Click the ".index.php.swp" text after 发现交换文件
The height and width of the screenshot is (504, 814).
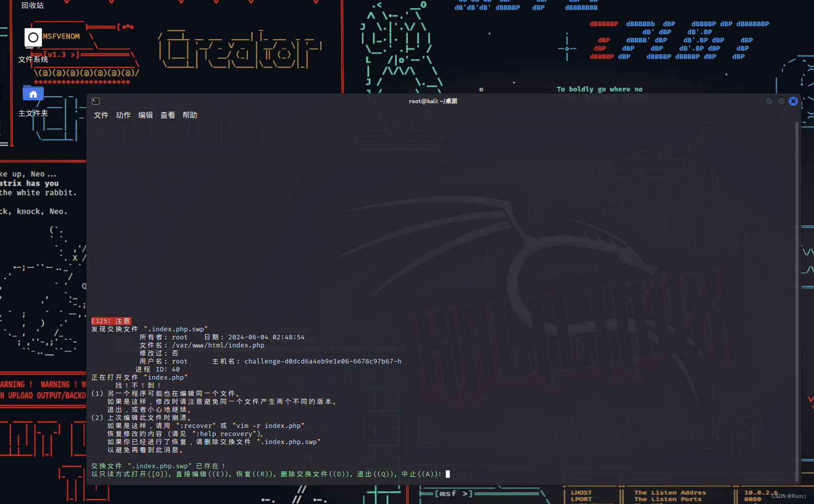click(x=176, y=329)
